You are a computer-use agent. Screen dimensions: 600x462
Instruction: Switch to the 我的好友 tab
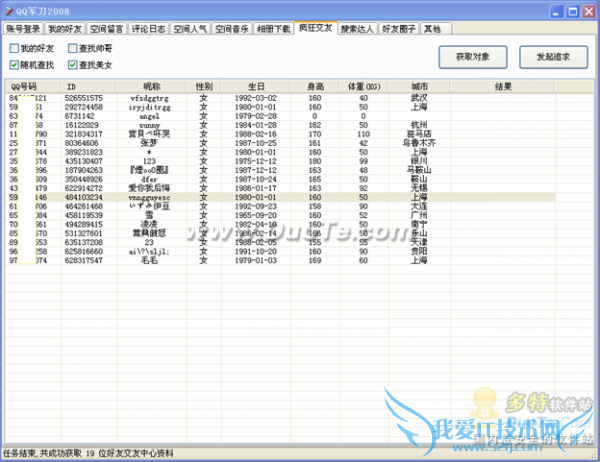(65, 29)
